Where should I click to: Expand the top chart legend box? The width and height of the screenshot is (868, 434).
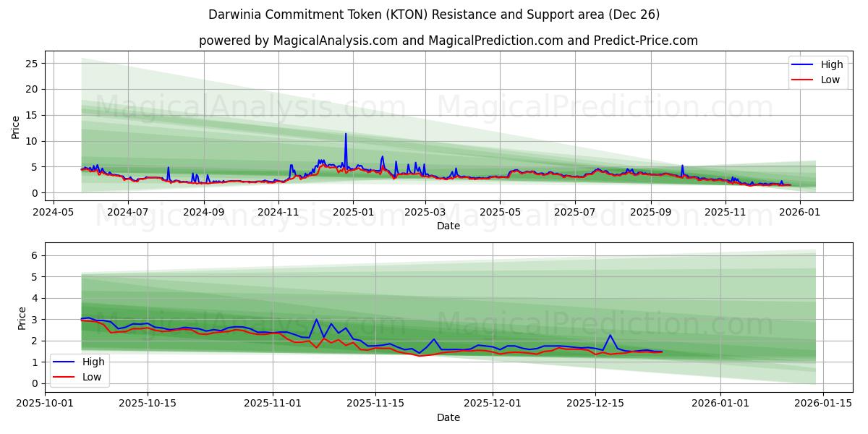pos(818,72)
